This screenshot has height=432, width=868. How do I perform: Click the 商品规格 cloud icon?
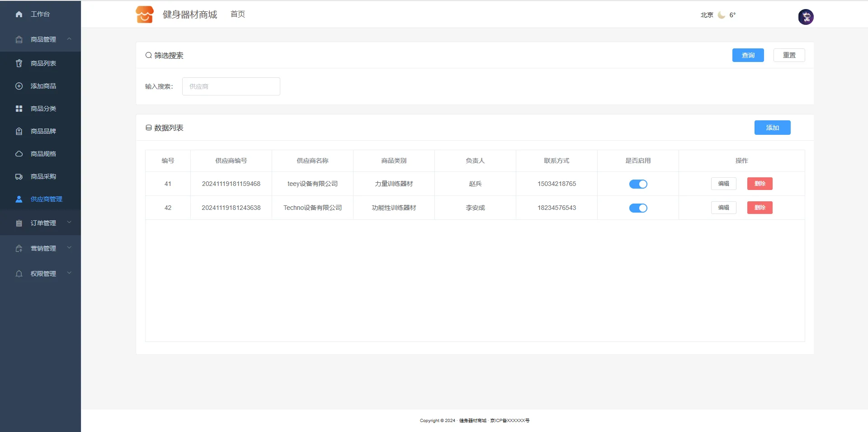click(x=19, y=154)
